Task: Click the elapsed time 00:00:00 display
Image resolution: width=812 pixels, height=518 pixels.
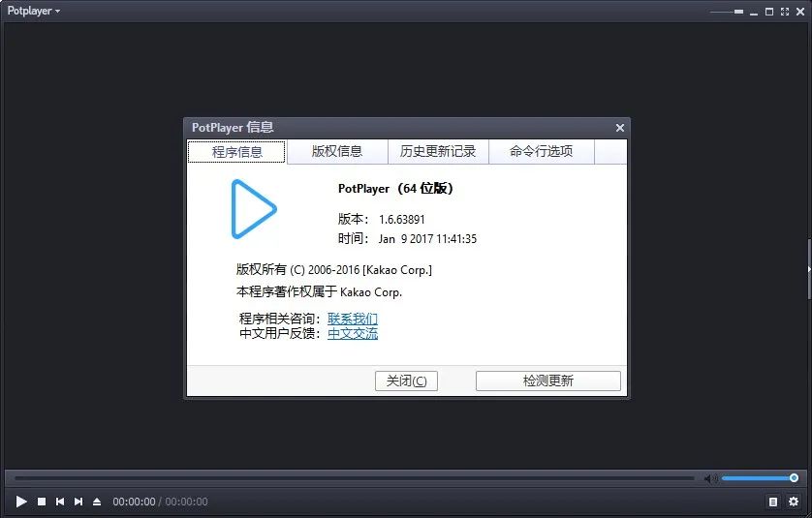Action: [x=134, y=502]
